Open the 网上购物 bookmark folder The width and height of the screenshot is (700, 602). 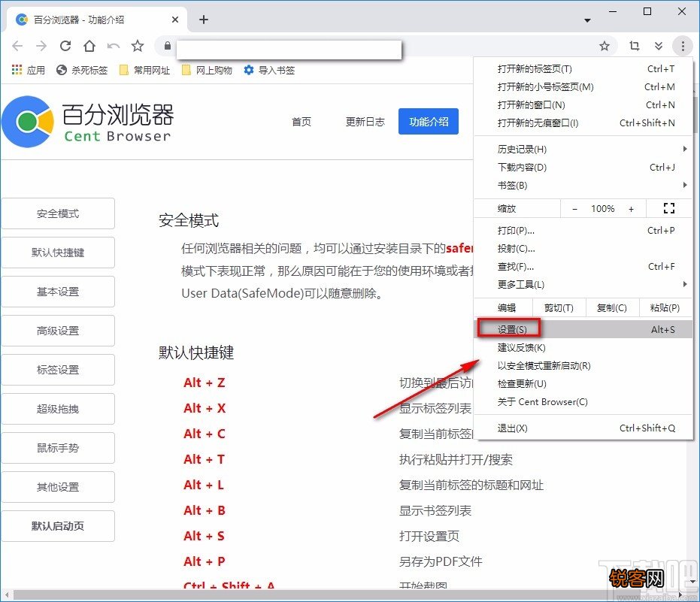click(x=208, y=70)
